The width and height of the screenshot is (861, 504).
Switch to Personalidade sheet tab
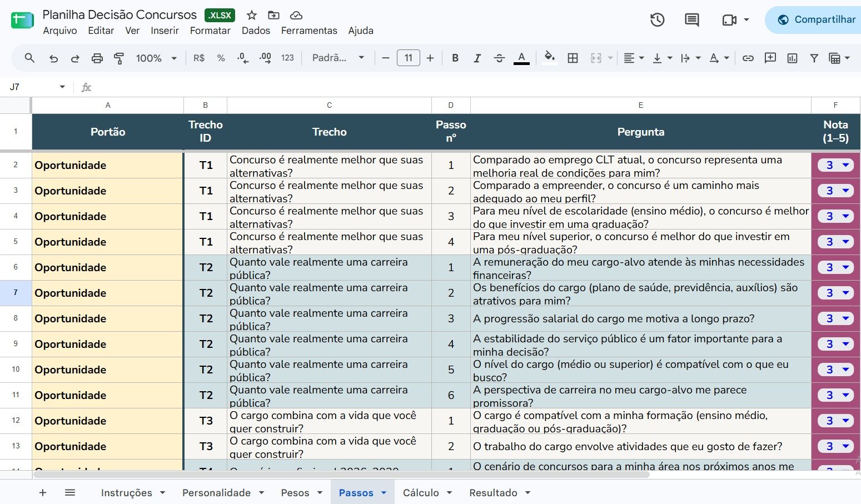pos(217,492)
